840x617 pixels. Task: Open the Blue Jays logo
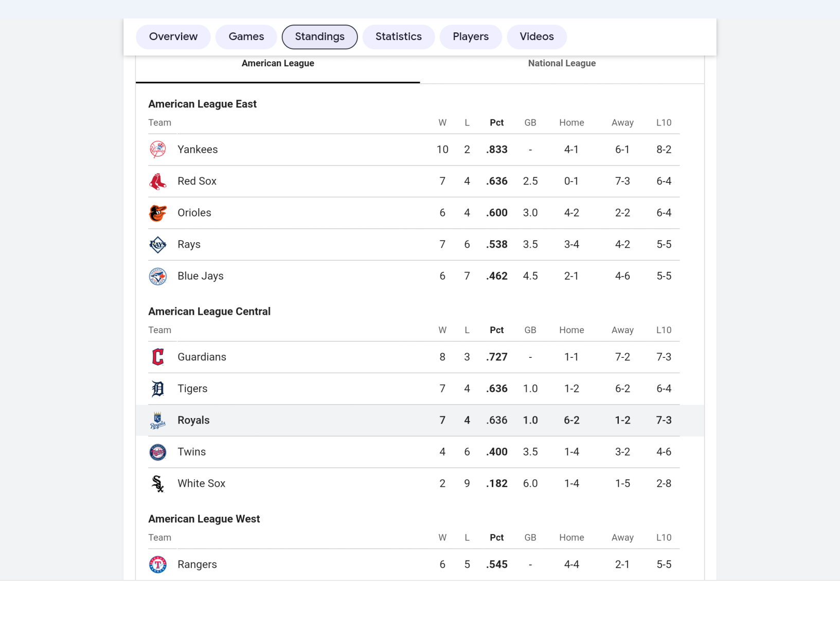click(158, 276)
